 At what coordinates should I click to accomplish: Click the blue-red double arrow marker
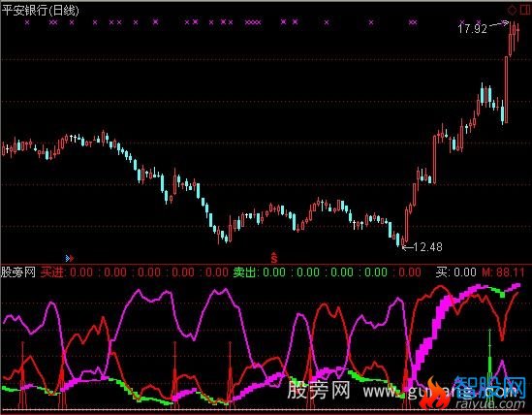point(70,259)
